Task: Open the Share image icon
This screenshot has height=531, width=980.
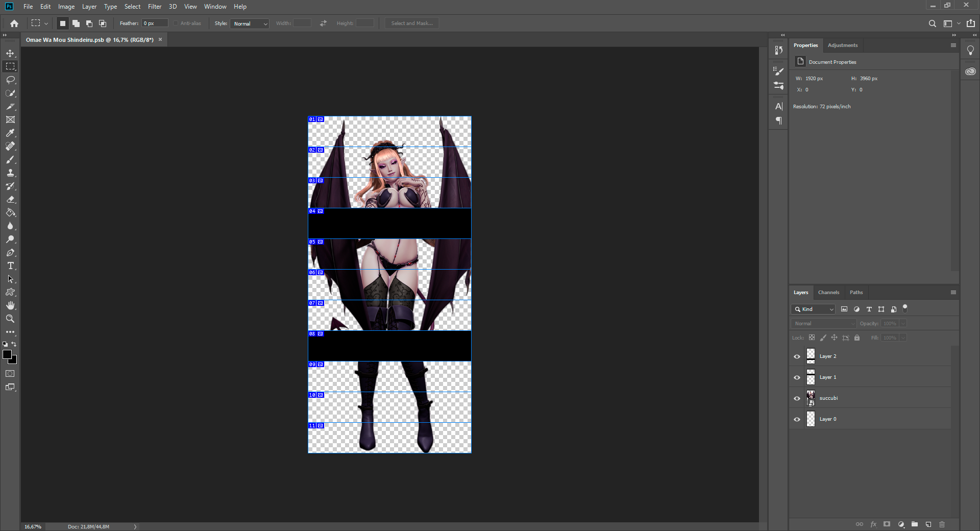Action: click(971, 23)
